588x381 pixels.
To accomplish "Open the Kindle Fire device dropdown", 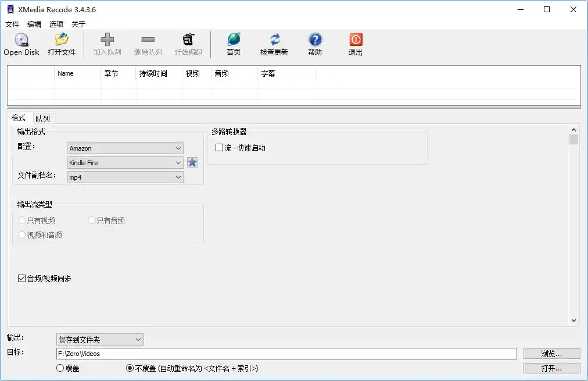I will 126,162.
